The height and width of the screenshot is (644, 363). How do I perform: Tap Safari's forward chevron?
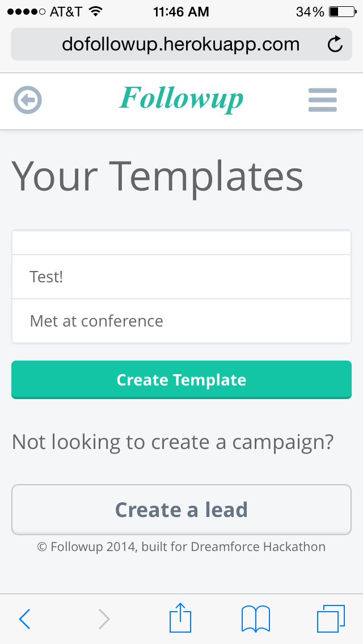click(x=104, y=619)
